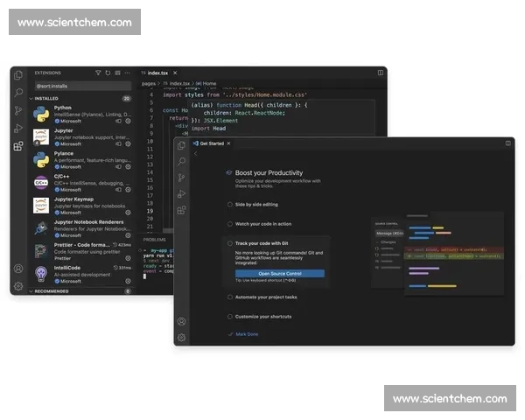Open the Extensions panel more actions ellipsis
The width and height of the screenshot is (525, 420).
click(127, 73)
